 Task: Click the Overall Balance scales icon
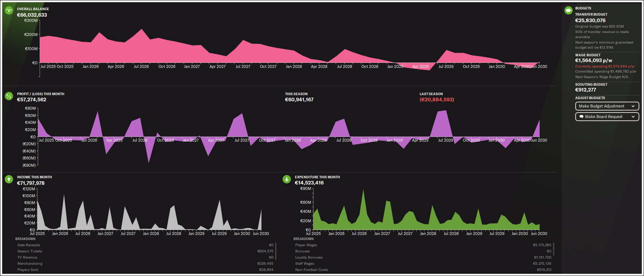point(9,11)
